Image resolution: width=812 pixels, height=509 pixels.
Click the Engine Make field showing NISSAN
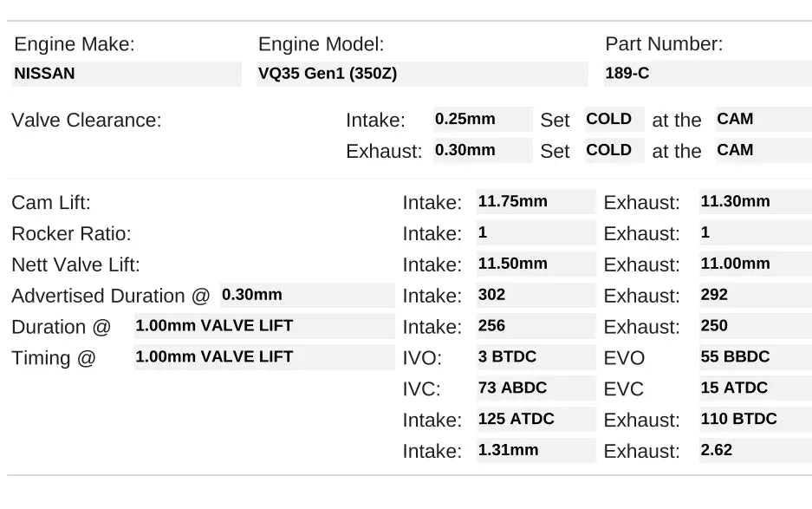click(x=127, y=74)
